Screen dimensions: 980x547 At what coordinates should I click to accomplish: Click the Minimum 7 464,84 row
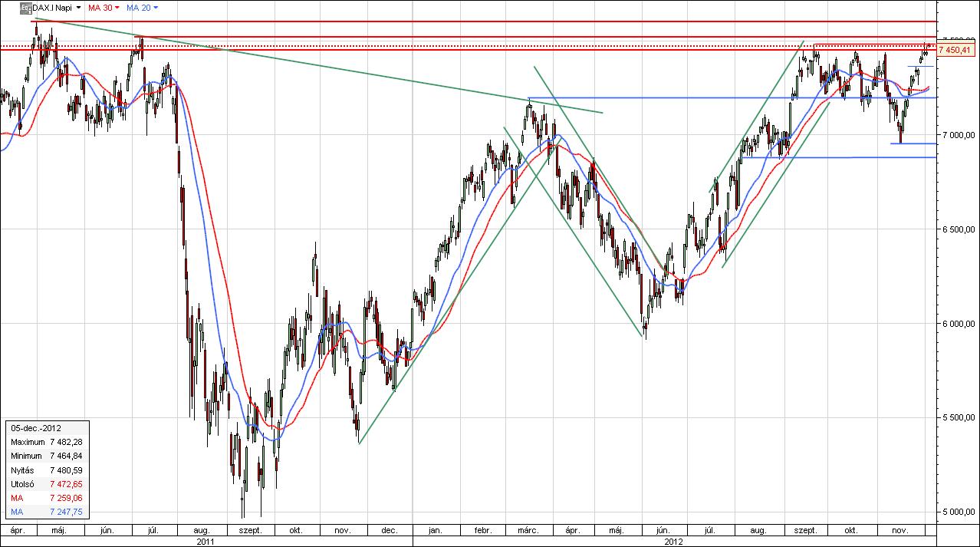pos(46,456)
